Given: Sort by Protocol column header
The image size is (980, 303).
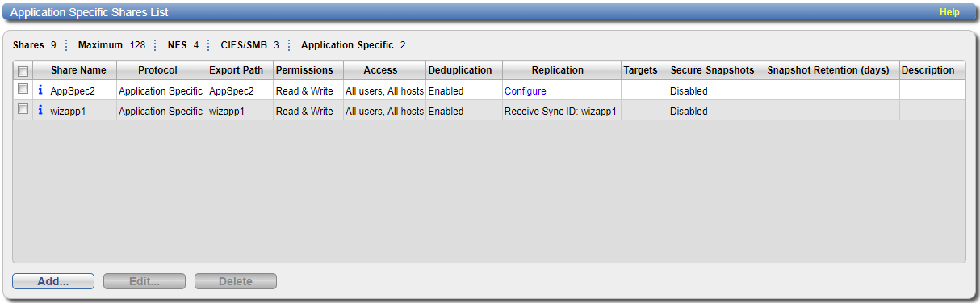Looking at the screenshot, I should pos(161,70).
